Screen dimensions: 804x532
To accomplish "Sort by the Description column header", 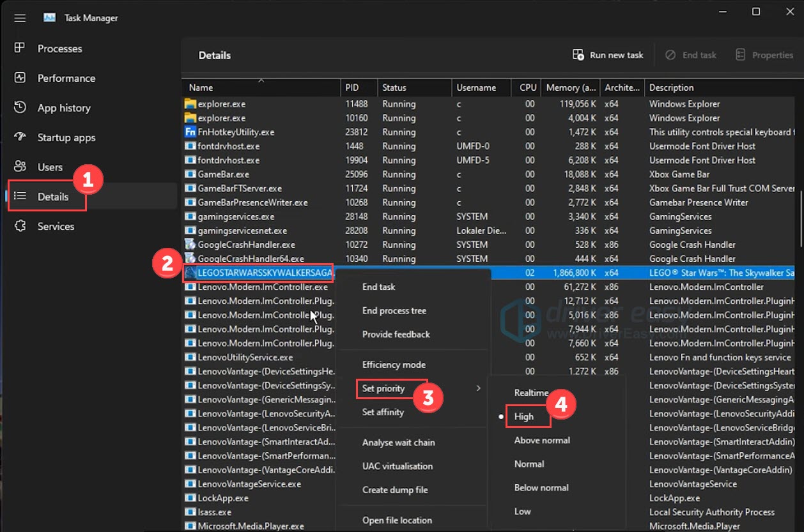I will pos(721,87).
